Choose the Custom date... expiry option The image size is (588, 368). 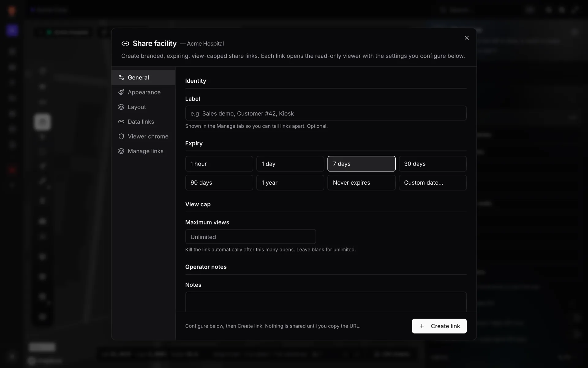[x=432, y=182]
